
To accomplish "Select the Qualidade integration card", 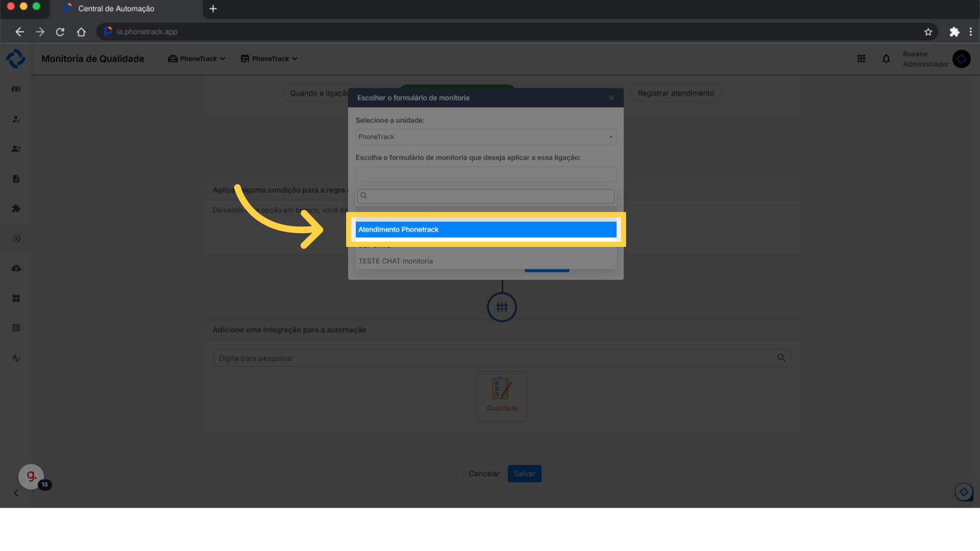I will 502,396.
